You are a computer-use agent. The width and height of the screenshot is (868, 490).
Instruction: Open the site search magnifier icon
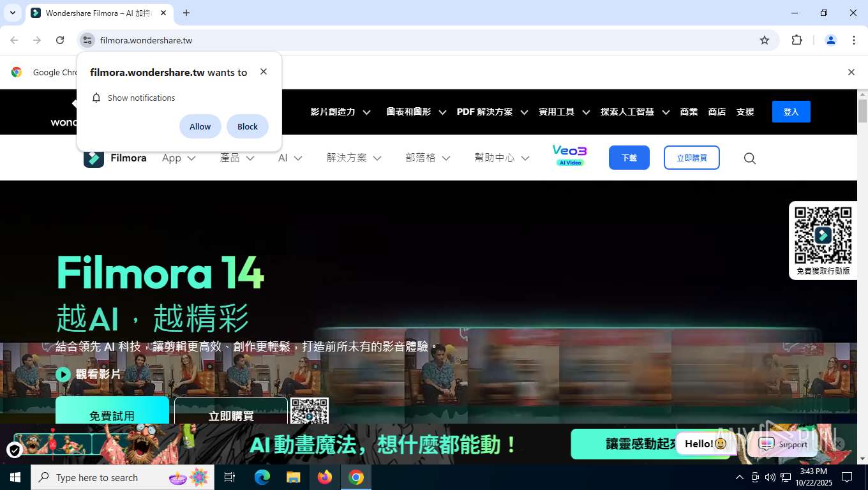point(750,158)
